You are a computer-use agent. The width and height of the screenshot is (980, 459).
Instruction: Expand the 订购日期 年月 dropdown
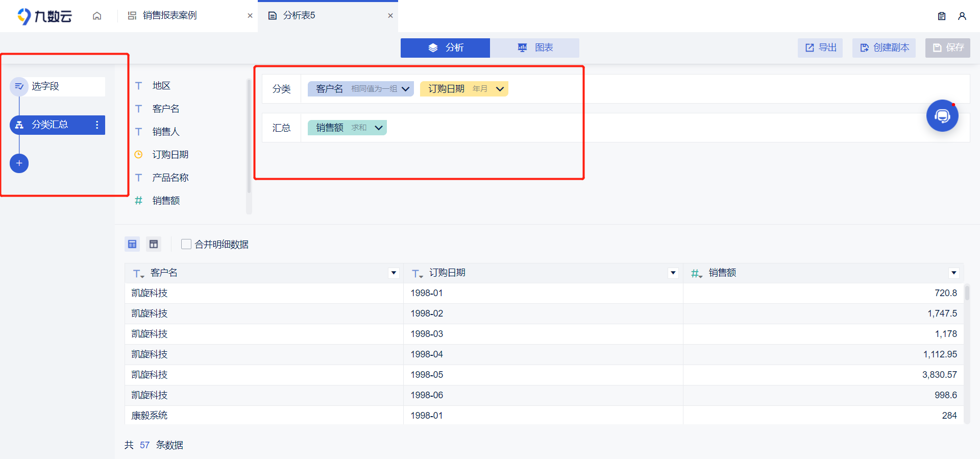tap(500, 89)
